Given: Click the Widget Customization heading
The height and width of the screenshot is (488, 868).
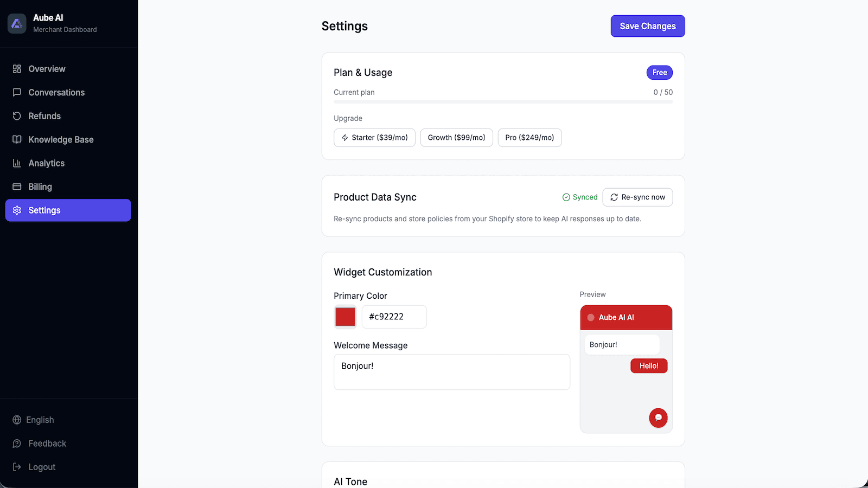Looking at the screenshot, I should [x=382, y=272].
